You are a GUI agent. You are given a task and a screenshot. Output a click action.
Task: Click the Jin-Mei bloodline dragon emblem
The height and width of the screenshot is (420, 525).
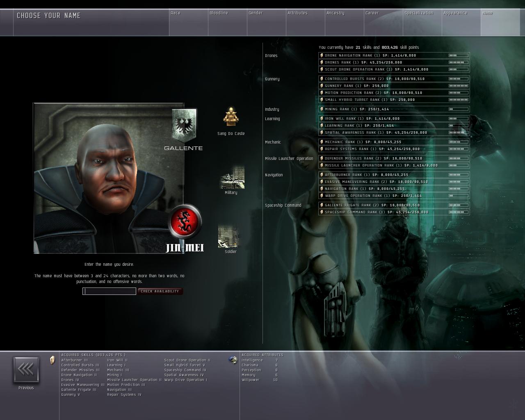(185, 222)
